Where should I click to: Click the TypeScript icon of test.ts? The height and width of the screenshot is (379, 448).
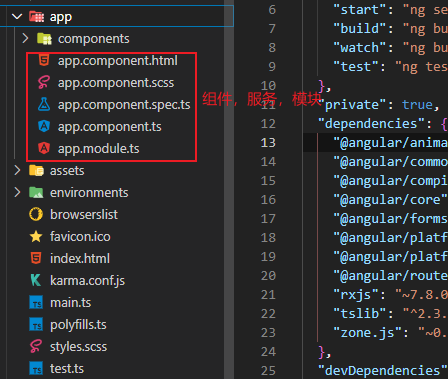(x=36, y=368)
